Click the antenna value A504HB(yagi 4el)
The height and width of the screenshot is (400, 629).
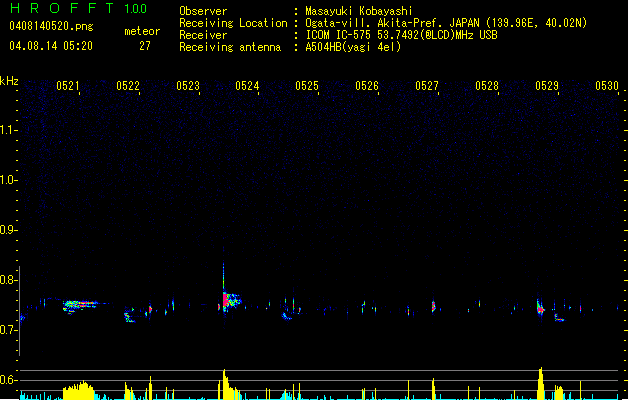[353, 47]
